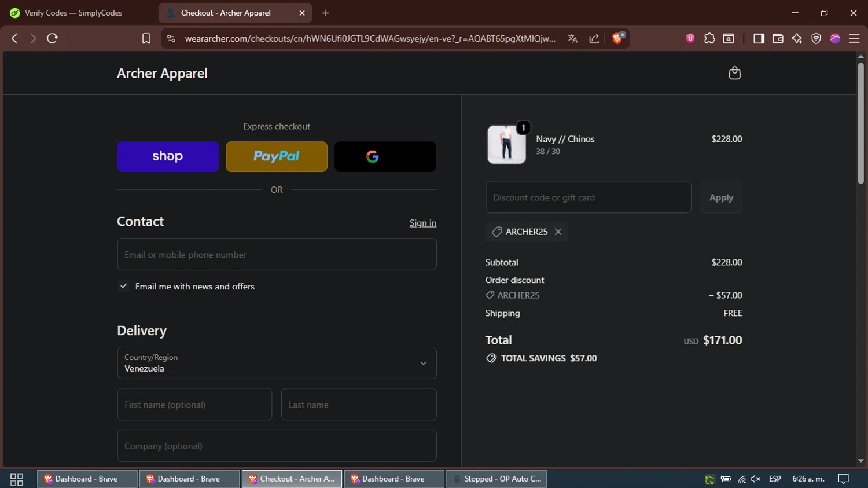Click the $171.00 total amount
Image resolution: width=868 pixels, height=488 pixels.
722,340
